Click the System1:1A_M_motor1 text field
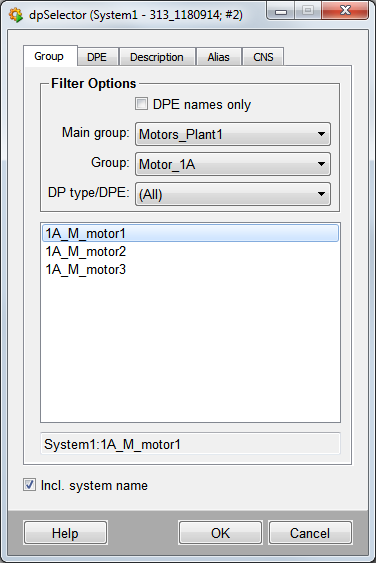The width and height of the screenshot is (376, 563). pos(190,444)
